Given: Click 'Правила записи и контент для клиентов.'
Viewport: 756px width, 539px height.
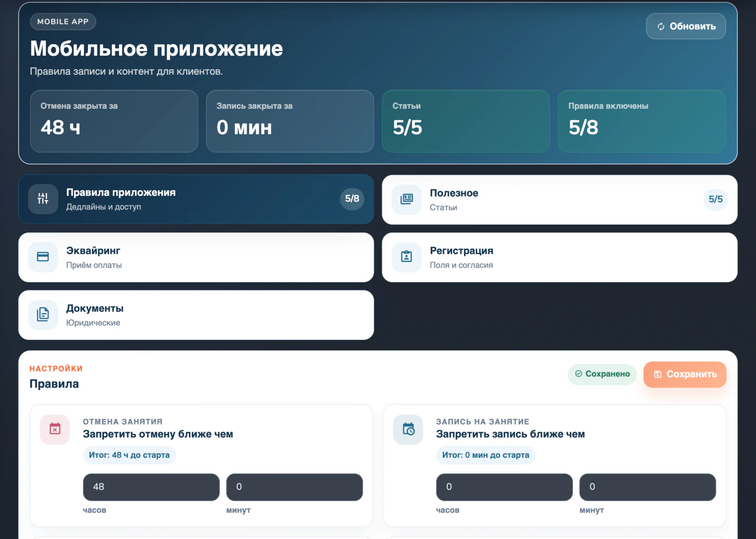Looking at the screenshot, I should coord(126,71).
